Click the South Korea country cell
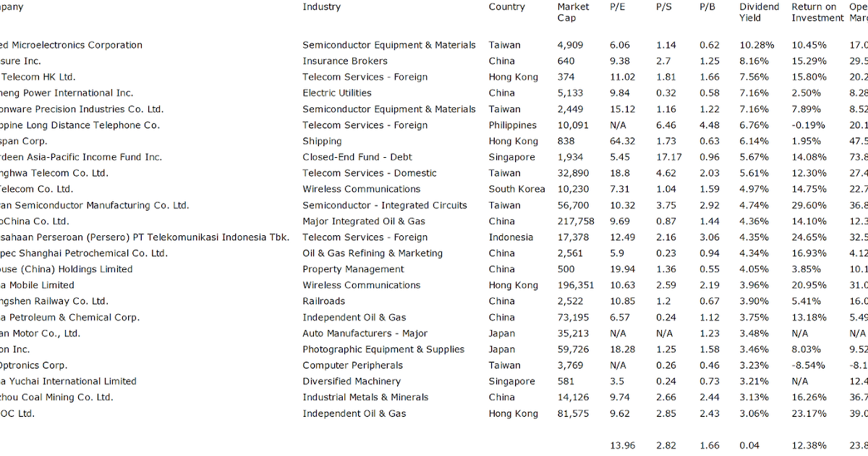Viewport: 868px width, 456px height. coord(516,189)
